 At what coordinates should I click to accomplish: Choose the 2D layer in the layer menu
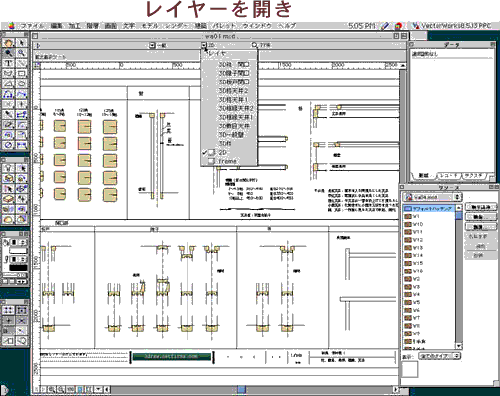pos(229,152)
